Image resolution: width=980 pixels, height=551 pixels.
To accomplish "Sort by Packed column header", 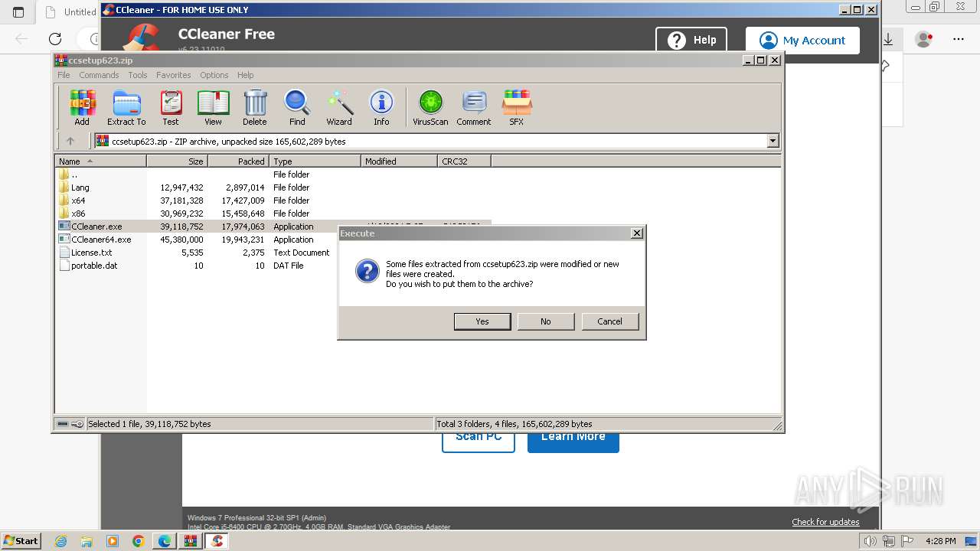I will (238, 161).
